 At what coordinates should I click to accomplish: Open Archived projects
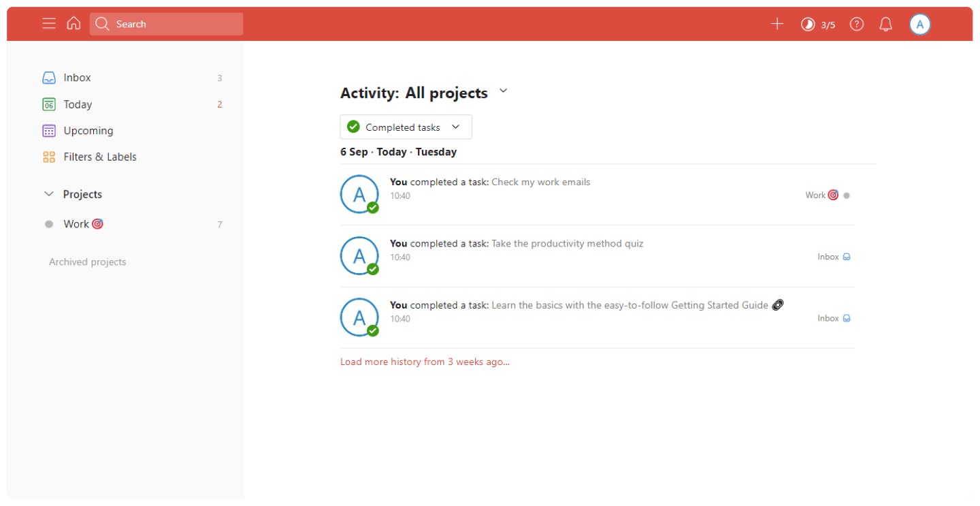pyautogui.click(x=88, y=262)
